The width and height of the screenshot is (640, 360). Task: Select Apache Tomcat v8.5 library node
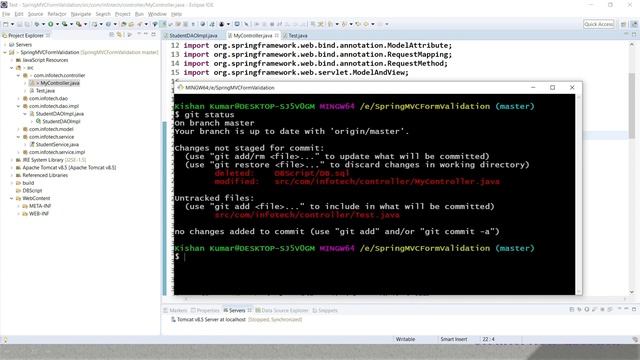point(66,167)
